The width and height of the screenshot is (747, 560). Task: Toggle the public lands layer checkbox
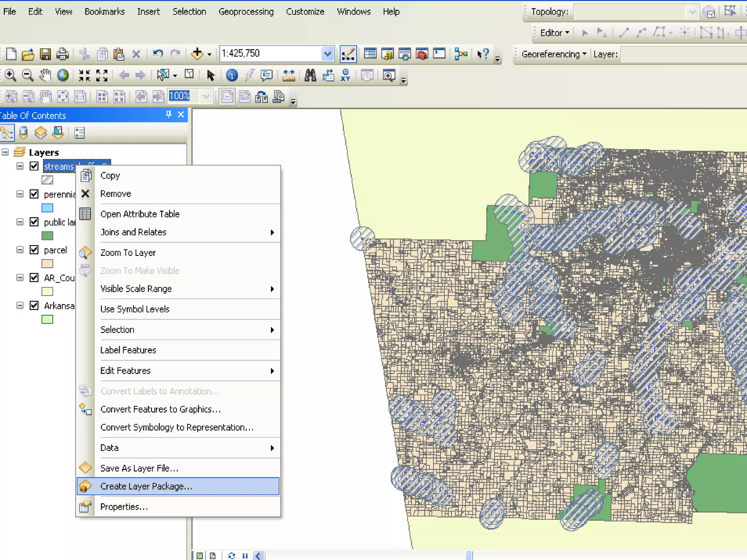[x=34, y=222]
